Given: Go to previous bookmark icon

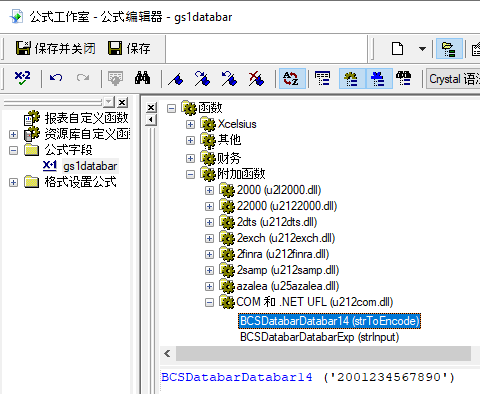Looking at the screenshot, I should point(229,78).
